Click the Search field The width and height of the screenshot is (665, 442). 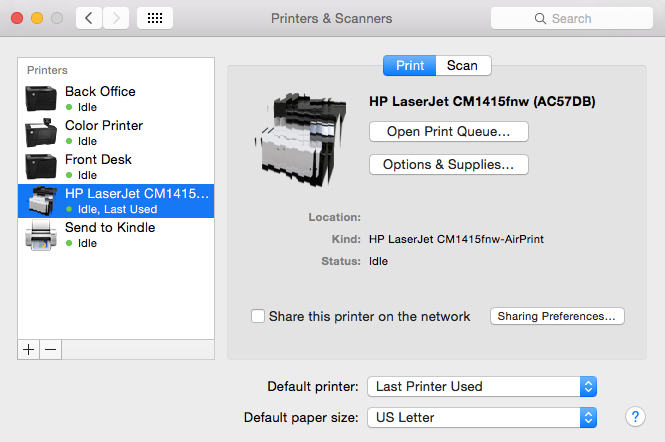572,18
